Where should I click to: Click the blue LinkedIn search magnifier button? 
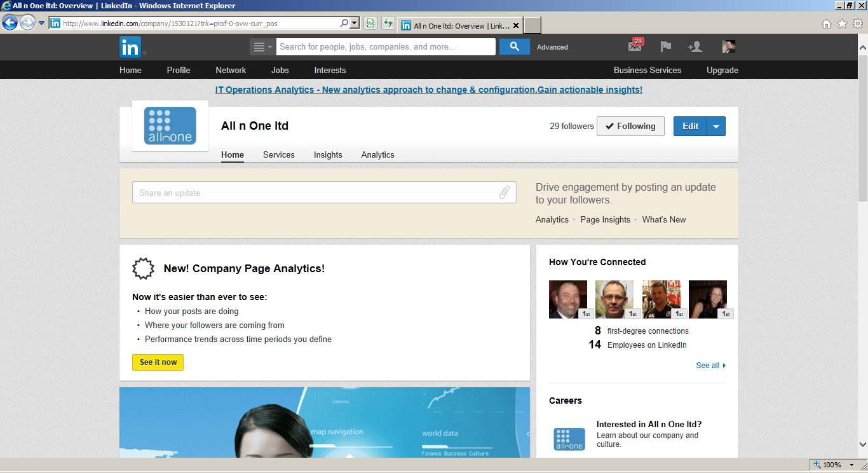pos(514,46)
